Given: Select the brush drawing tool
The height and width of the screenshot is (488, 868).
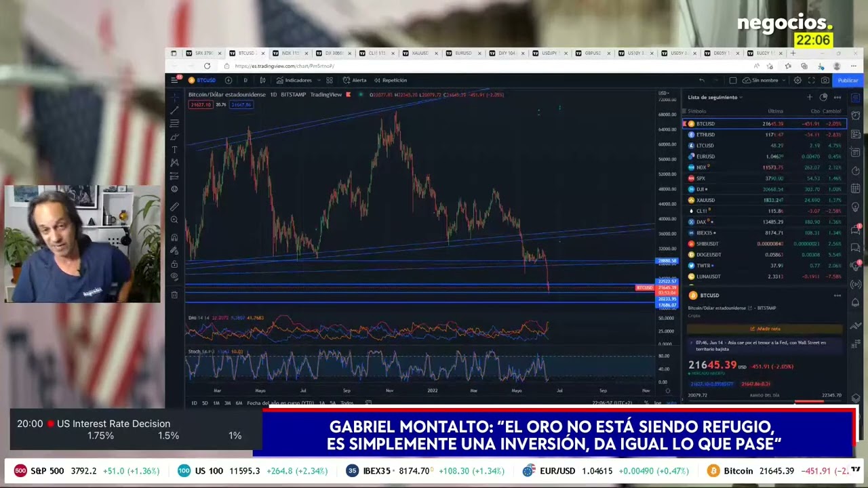Looking at the screenshot, I should [174, 136].
